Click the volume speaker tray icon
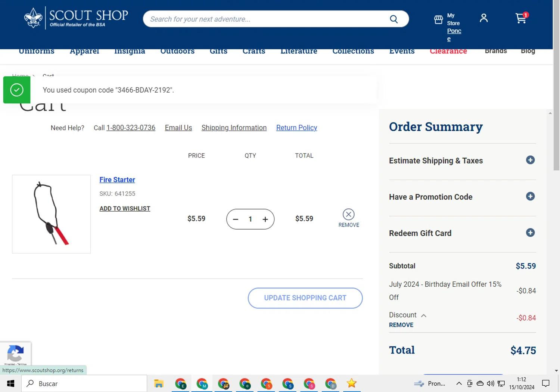The image size is (560, 392). point(491,383)
